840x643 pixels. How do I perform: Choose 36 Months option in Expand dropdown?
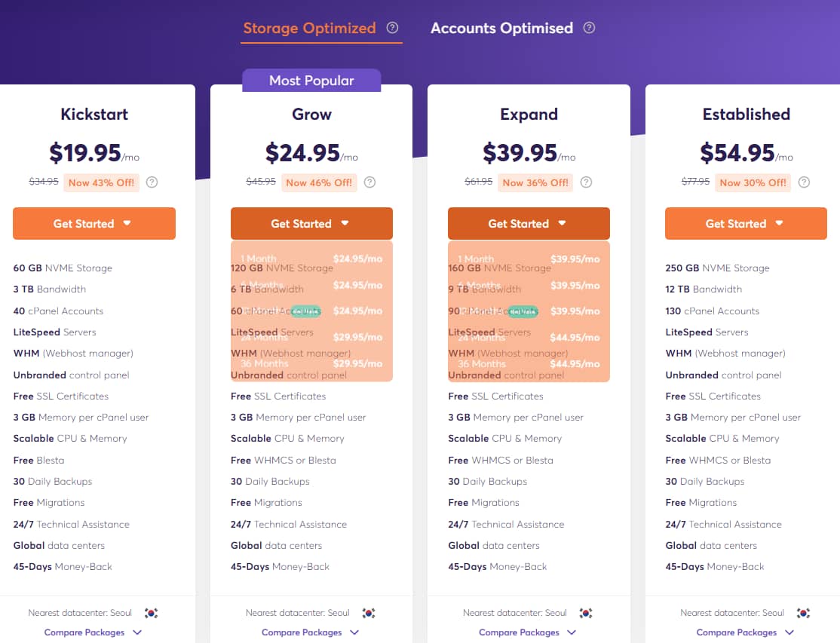[529, 363]
